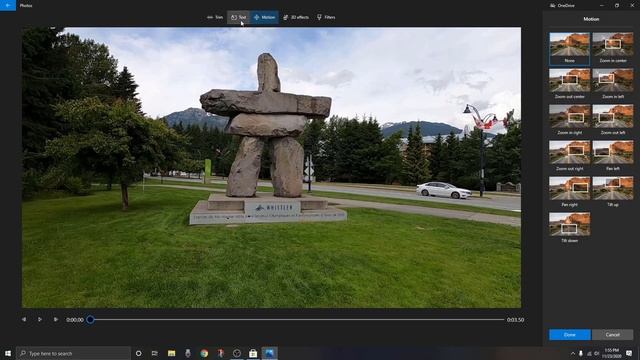
Task: Open the volume tray icon
Action: (x=597, y=353)
